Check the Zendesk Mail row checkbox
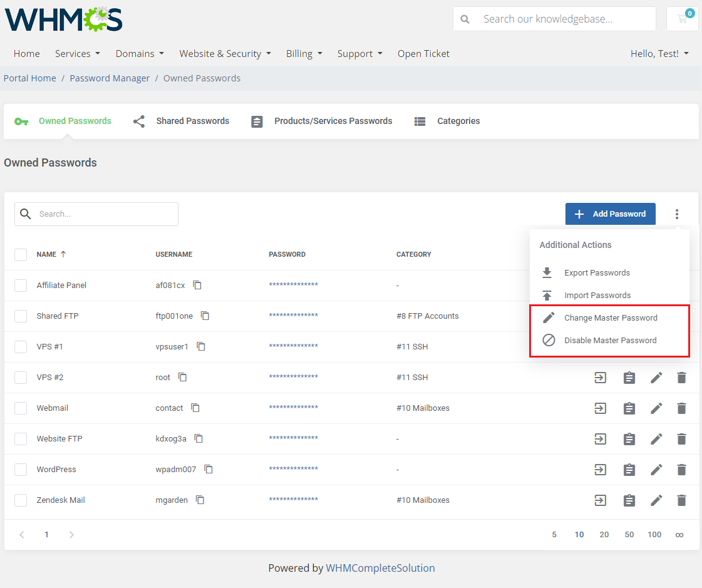This screenshot has height=588, width=702. pyautogui.click(x=21, y=500)
